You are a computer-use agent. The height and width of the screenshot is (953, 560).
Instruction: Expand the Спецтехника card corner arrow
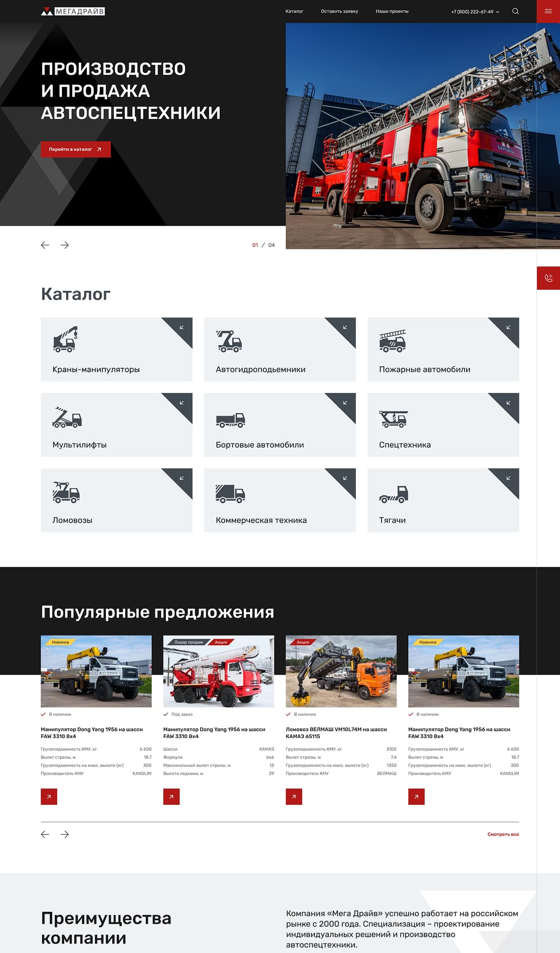(508, 403)
